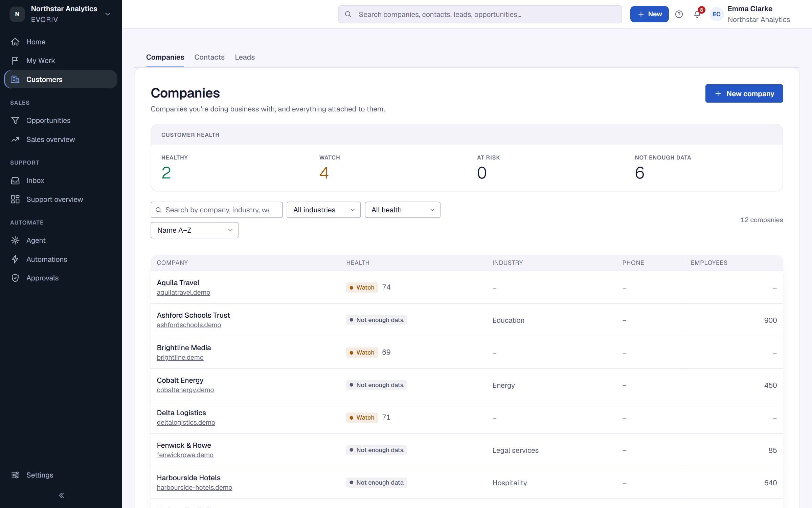Viewport: 812px width, 508px height.
Task: Click the Northstar Analytics N logo
Action: click(17, 14)
